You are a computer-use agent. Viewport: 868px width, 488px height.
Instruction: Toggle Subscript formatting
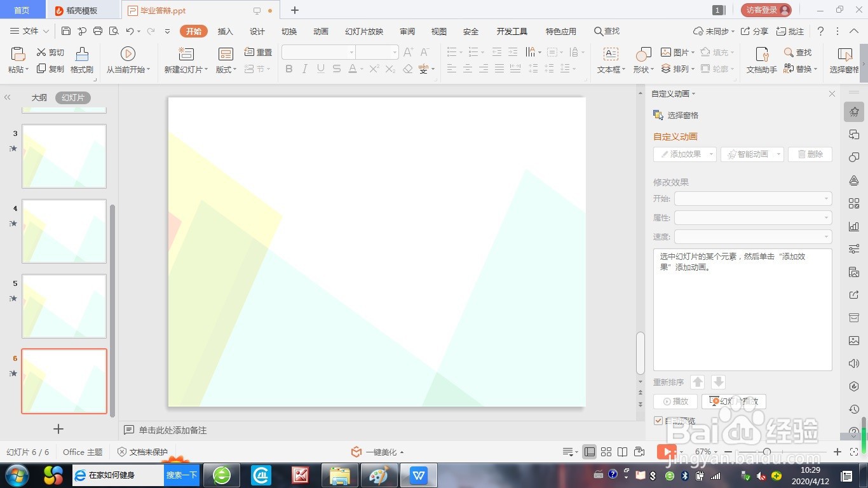click(391, 69)
